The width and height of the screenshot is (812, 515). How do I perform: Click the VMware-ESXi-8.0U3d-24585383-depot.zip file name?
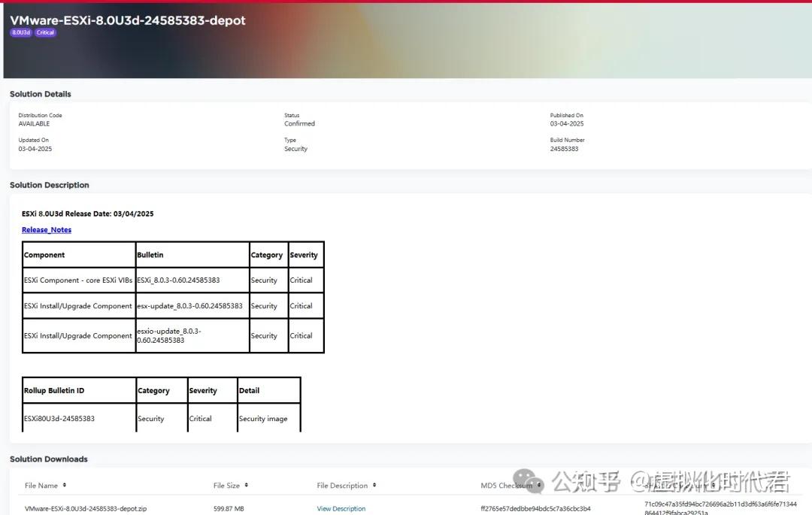(86, 509)
